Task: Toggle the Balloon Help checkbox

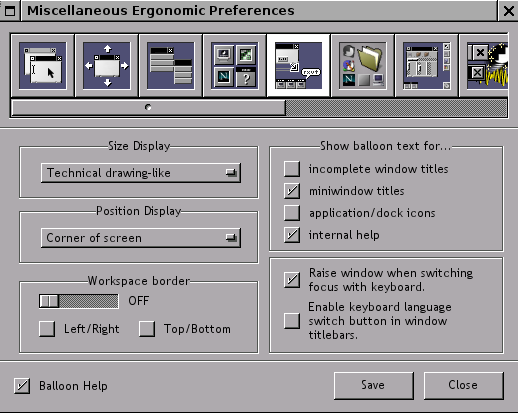Action: click(x=22, y=386)
